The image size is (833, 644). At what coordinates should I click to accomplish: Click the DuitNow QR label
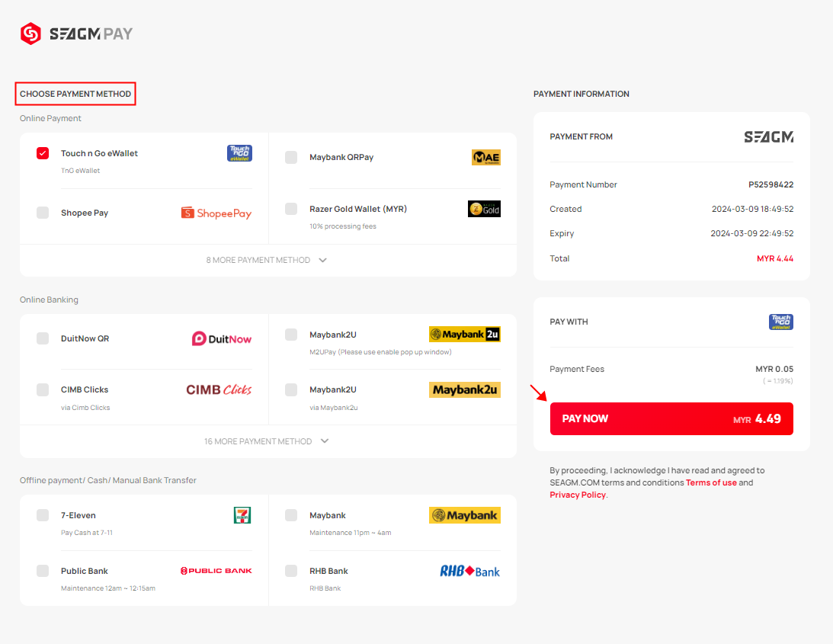tap(85, 338)
